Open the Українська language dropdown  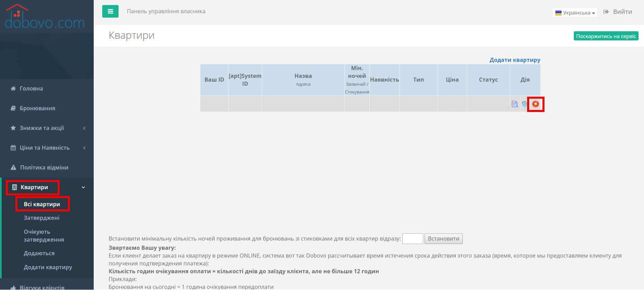click(x=575, y=13)
